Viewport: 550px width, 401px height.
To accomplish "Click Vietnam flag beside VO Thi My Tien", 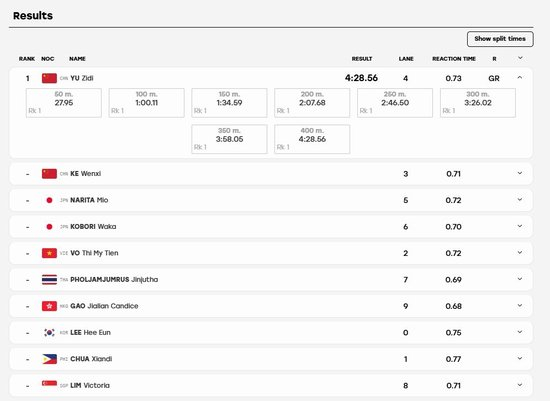I will (x=49, y=253).
